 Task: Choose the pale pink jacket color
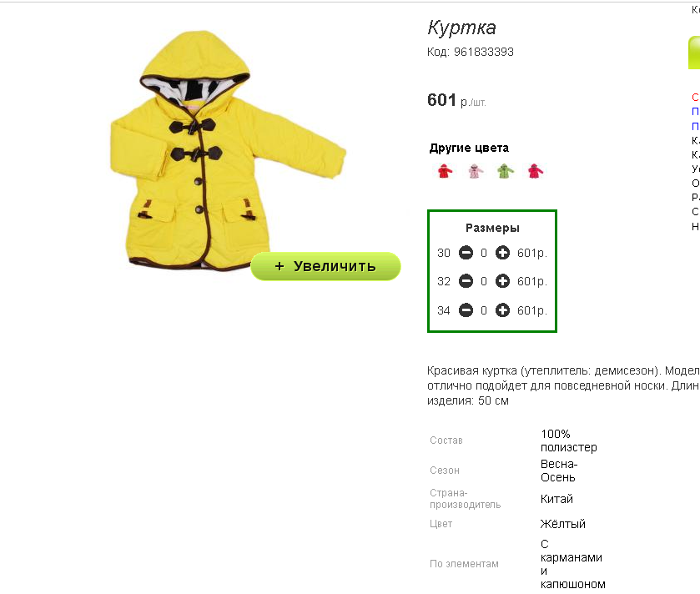(x=476, y=171)
